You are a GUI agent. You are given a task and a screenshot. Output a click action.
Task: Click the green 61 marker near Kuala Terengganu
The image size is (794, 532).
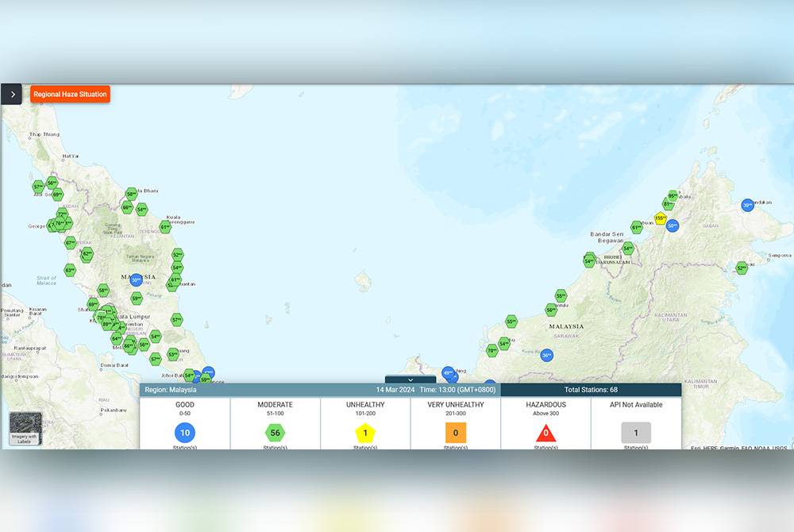point(164,226)
